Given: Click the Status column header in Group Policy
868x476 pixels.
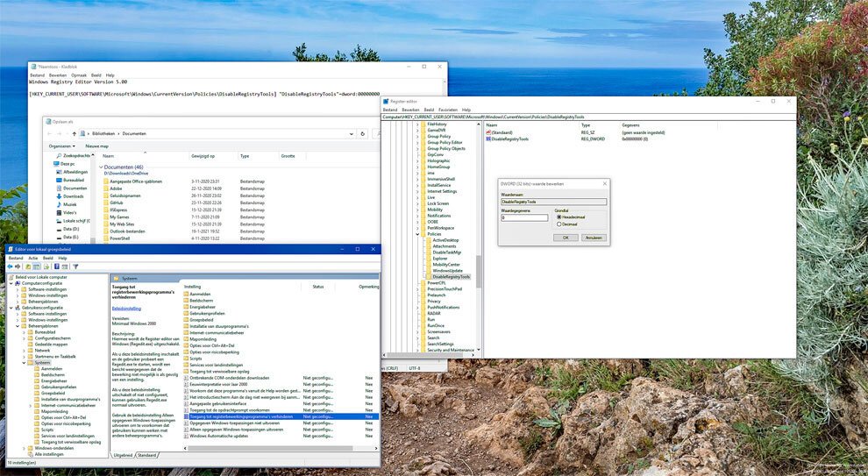Looking at the screenshot, I should tap(317, 287).
